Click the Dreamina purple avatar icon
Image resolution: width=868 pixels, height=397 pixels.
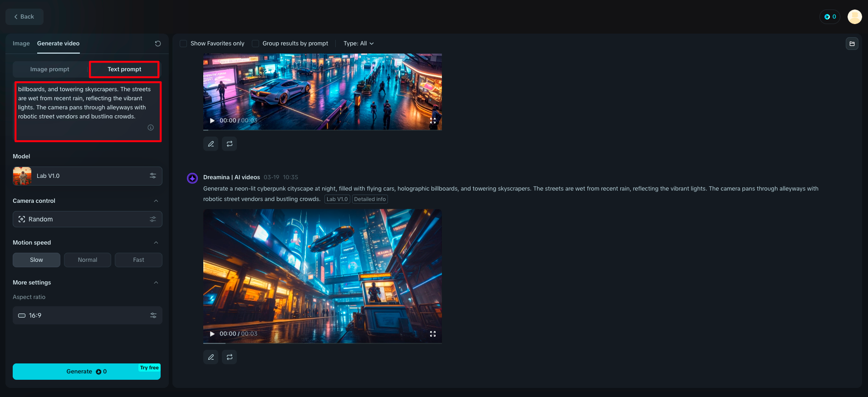pos(192,178)
